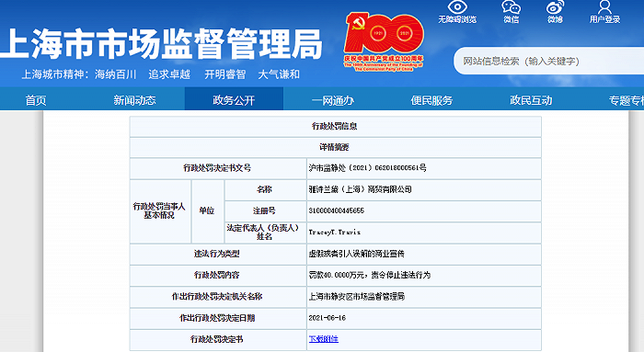Select company name 雅诗兰黛（上海）商贸有限公司

pyautogui.click(x=361, y=189)
